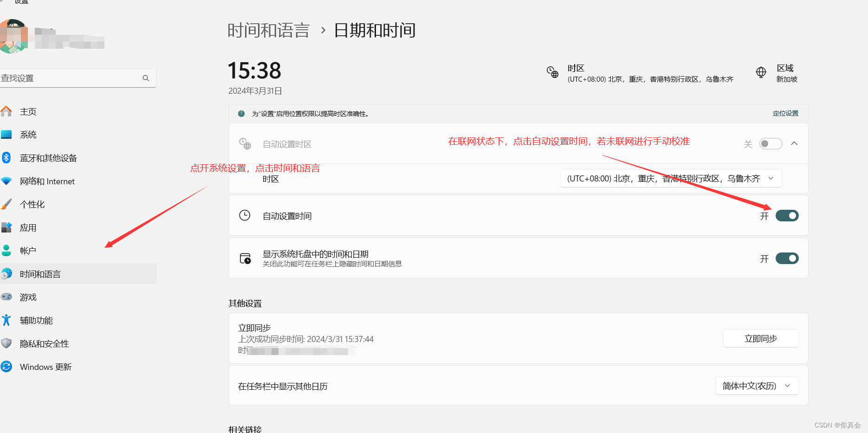Click 显示系统托盘中的时间和日期 label

point(316,254)
